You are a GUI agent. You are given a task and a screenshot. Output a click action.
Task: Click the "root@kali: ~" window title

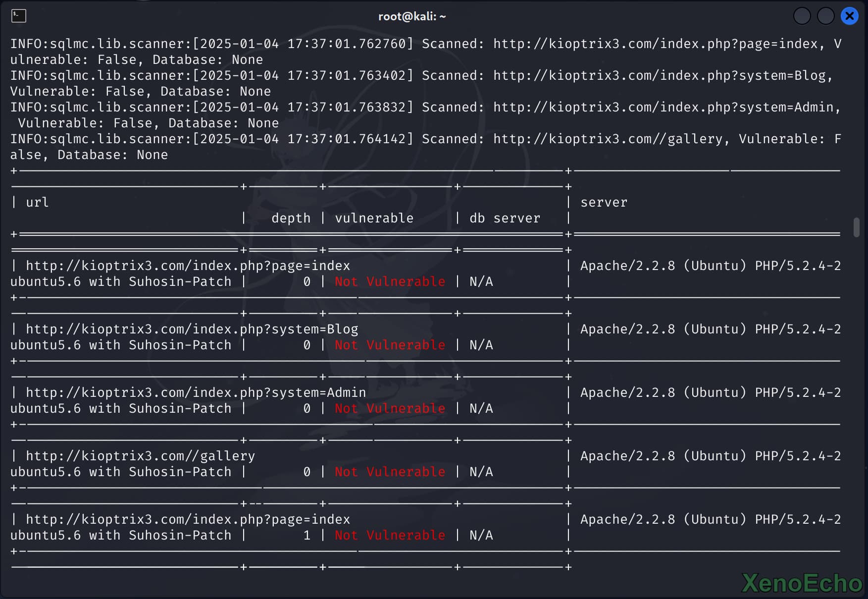coord(412,16)
